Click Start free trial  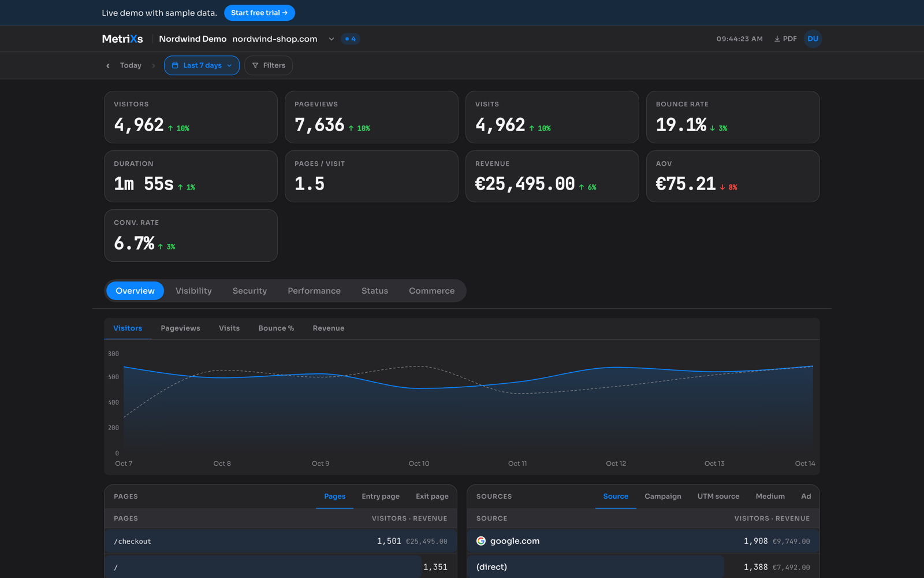point(259,13)
